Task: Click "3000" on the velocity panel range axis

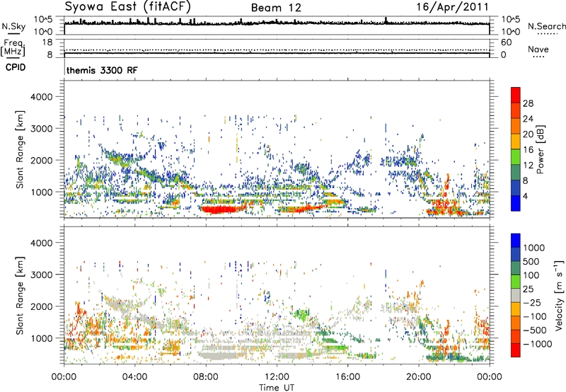Action: [41, 275]
